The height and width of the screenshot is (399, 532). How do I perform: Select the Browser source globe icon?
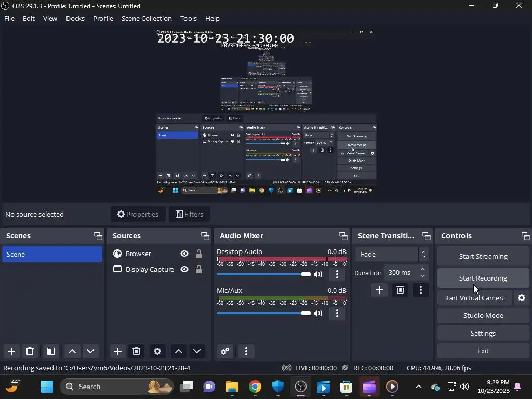point(117,254)
